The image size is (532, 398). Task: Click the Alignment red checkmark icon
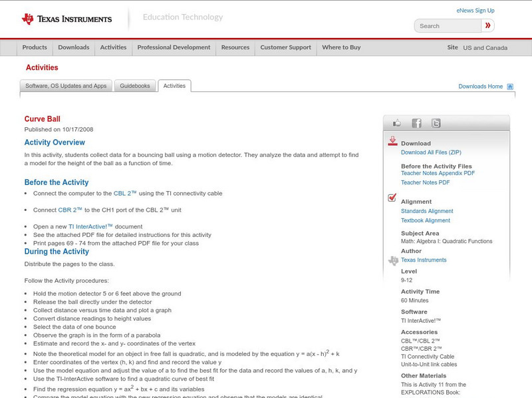click(x=392, y=197)
